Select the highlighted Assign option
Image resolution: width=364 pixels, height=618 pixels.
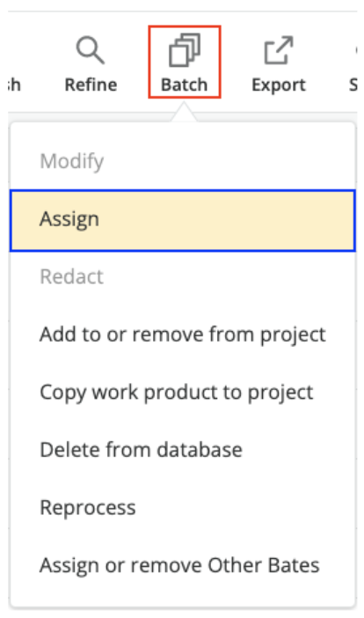pos(183,220)
